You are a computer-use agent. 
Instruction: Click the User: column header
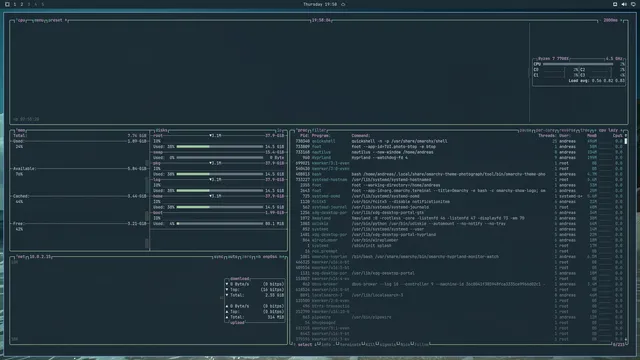click(x=565, y=136)
